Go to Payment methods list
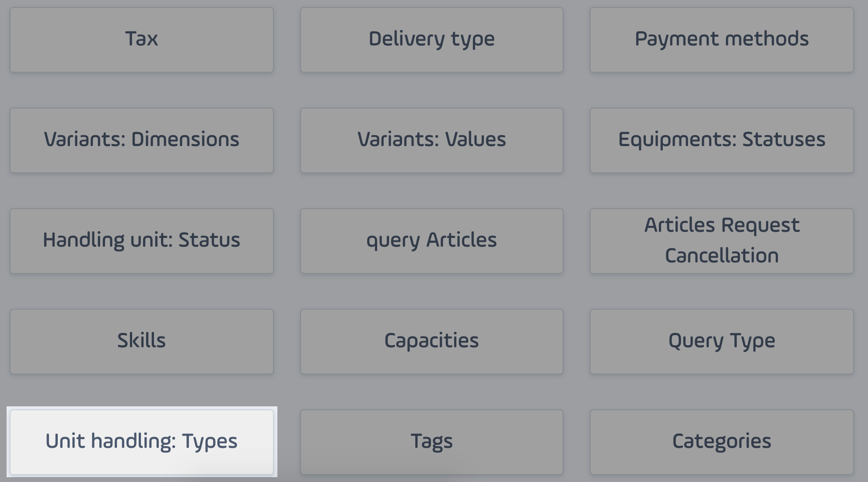Viewport: 868px width, 482px height. (722, 40)
